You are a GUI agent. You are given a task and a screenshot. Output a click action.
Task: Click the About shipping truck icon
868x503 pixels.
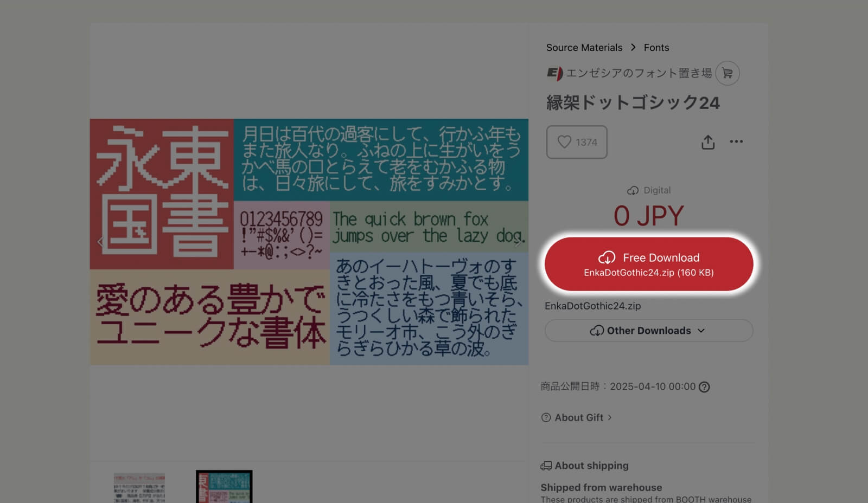[x=546, y=465]
